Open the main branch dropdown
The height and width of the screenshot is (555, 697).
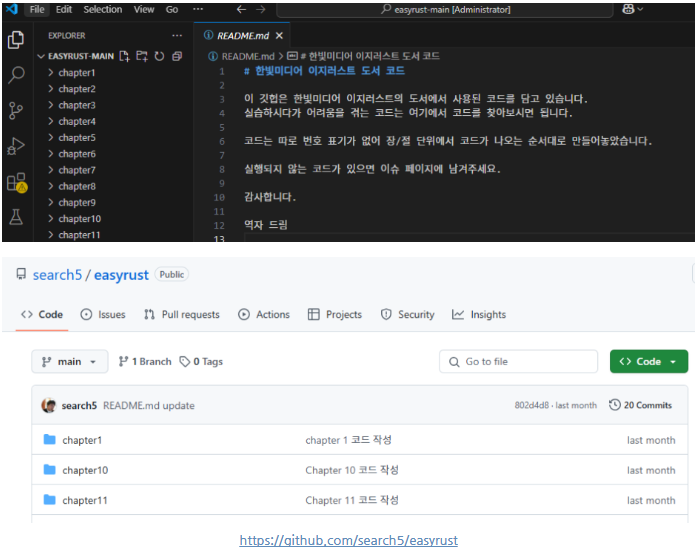(70, 362)
